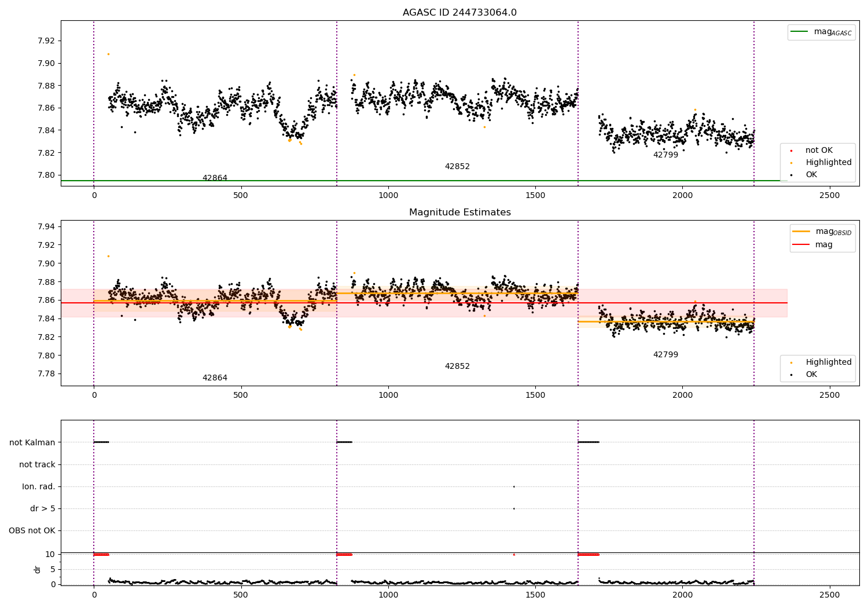The width and height of the screenshot is (868, 608).
Task: Click the 7.80 tick in AGASC ID plot
Action: [45, 175]
